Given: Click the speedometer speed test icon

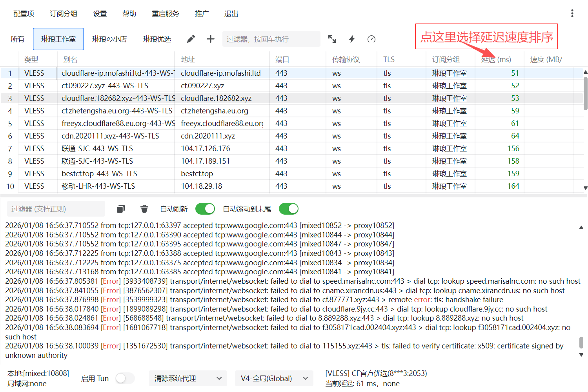Looking at the screenshot, I should click(x=371, y=39).
